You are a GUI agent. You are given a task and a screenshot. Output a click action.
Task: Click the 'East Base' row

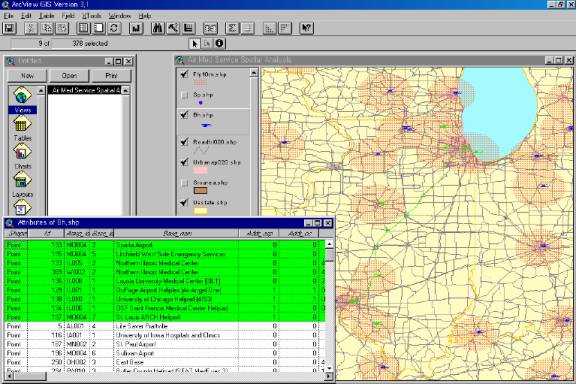tap(165, 362)
